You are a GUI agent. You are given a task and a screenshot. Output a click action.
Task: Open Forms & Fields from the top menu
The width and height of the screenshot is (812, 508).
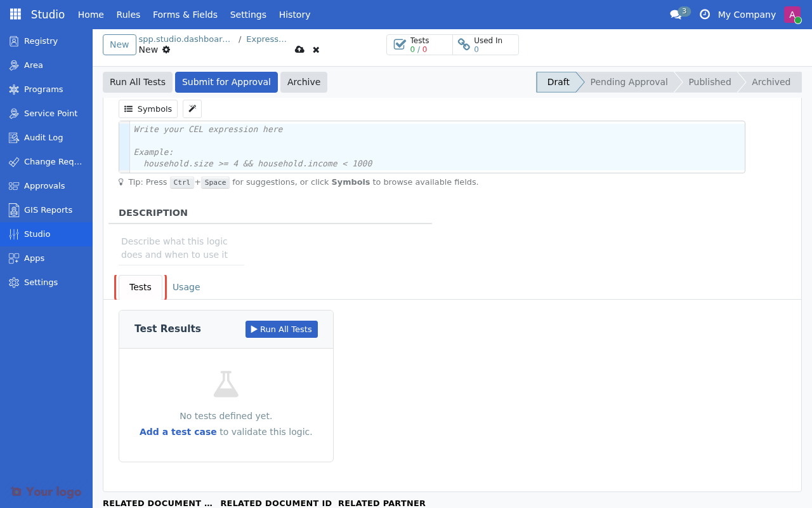tap(185, 14)
